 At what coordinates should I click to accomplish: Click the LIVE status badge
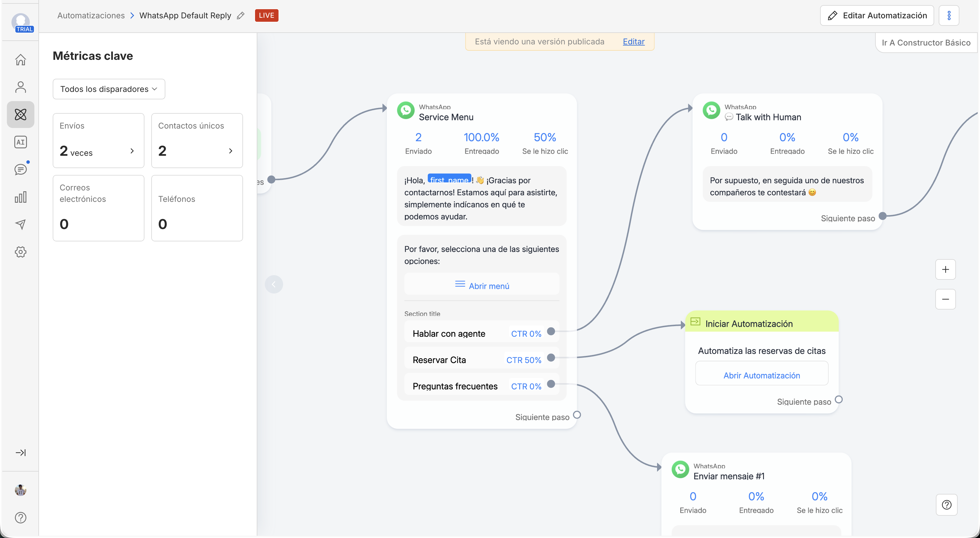click(267, 15)
